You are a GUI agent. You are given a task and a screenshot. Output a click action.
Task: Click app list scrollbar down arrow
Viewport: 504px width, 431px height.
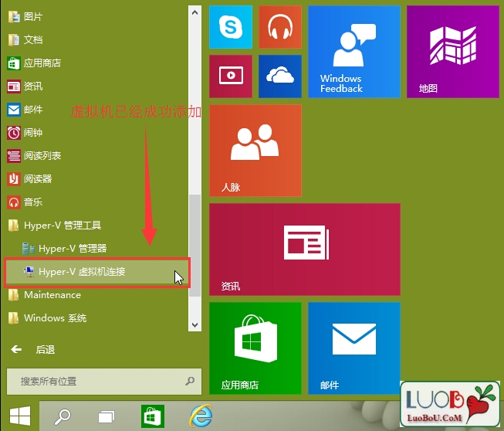click(x=194, y=324)
